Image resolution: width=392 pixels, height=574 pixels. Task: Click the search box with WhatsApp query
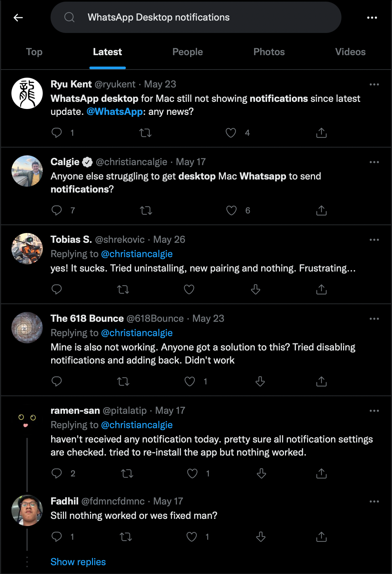[196, 17]
